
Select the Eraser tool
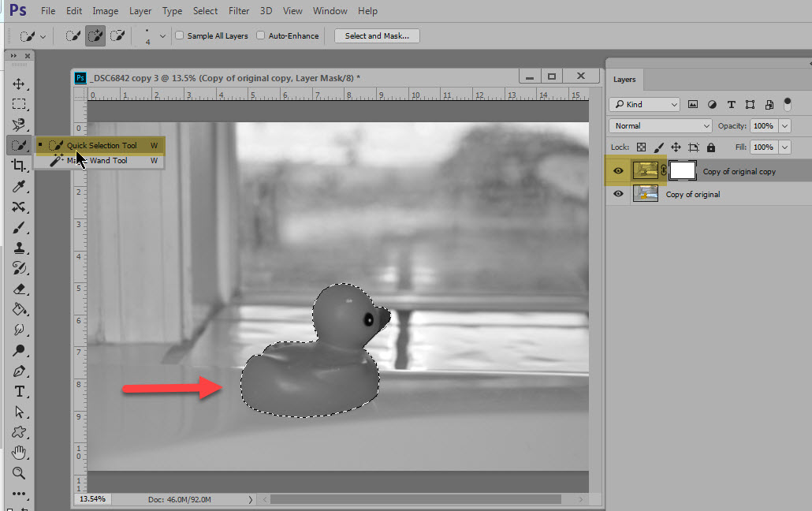point(19,289)
